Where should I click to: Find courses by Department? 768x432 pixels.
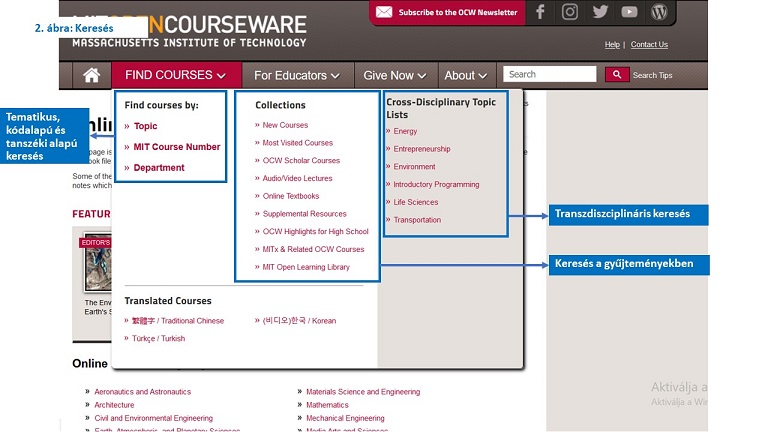point(159,168)
